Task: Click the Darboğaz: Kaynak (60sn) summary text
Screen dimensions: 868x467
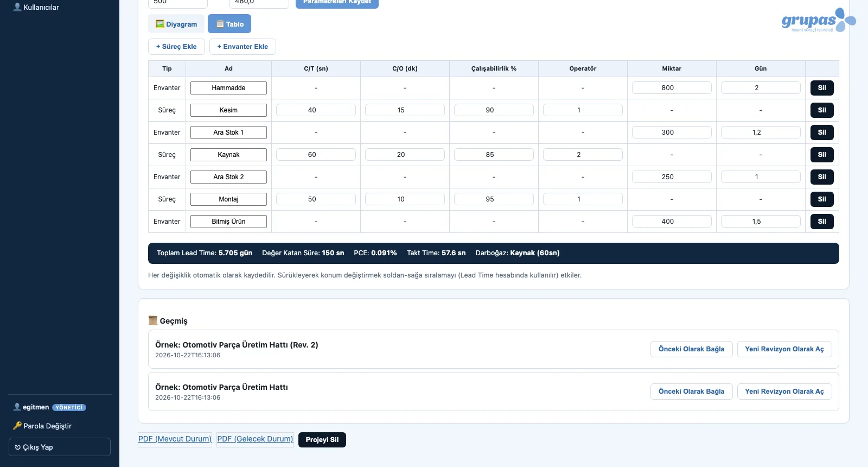Action: tap(518, 253)
